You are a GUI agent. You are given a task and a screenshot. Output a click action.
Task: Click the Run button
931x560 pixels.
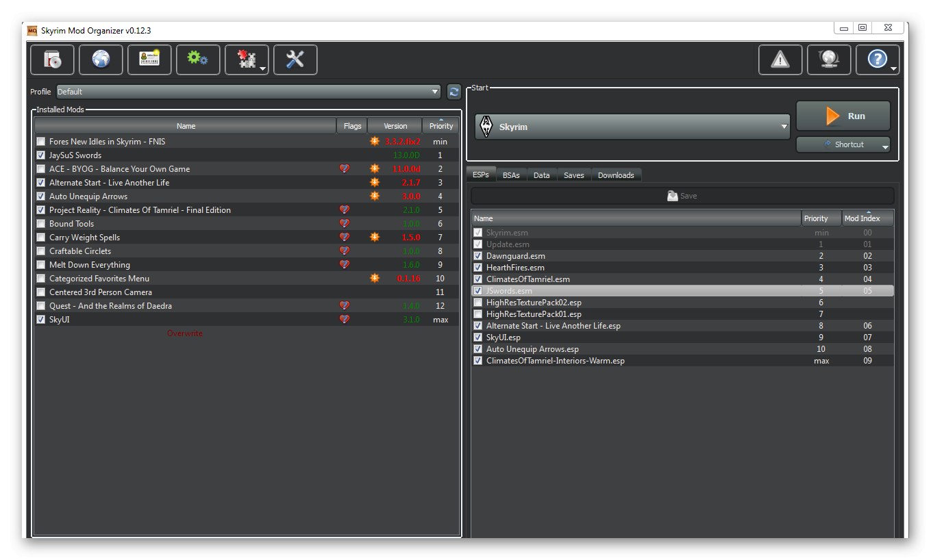click(x=843, y=116)
